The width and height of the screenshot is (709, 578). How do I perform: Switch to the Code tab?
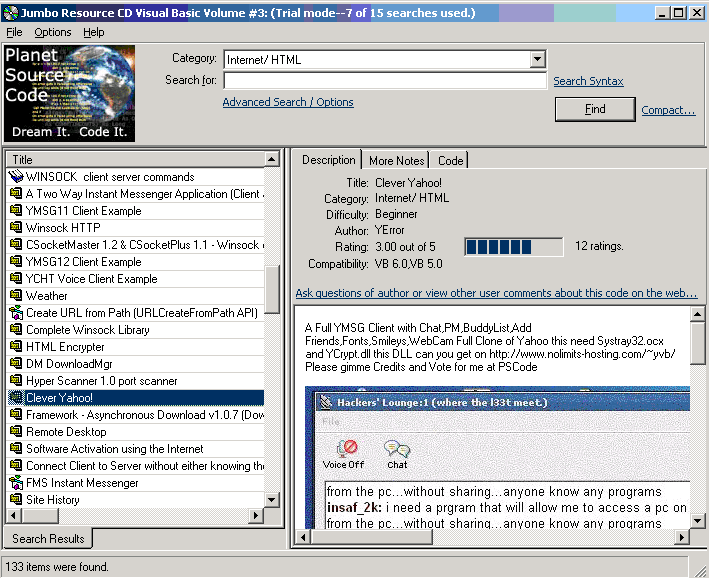[x=450, y=161]
